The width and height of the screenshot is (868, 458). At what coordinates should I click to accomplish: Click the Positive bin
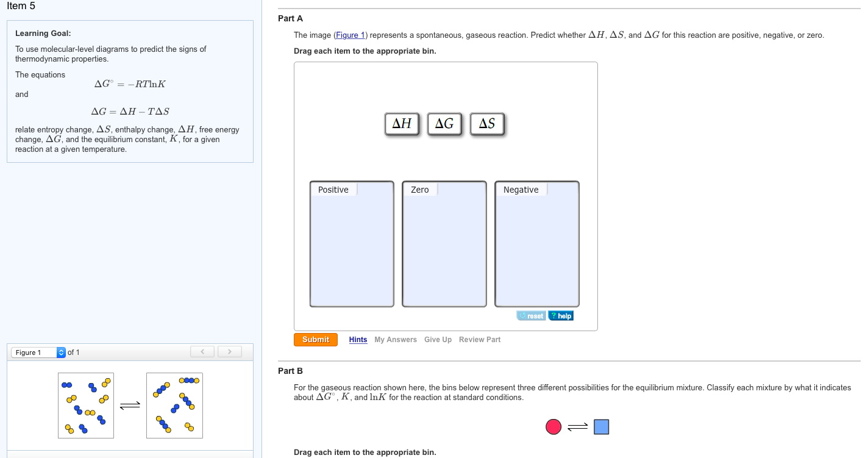tap(351, 244)
